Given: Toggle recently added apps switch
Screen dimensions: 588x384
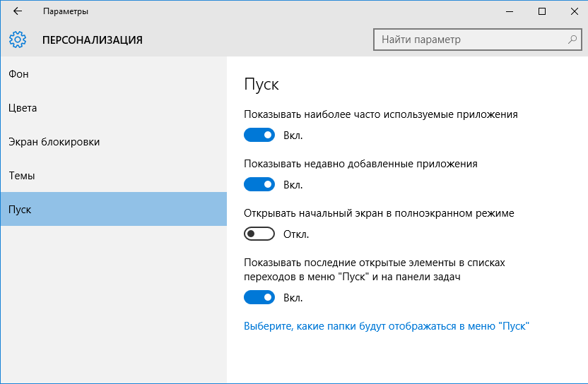Looking at the screenshot, I should (x=259, y=184).
